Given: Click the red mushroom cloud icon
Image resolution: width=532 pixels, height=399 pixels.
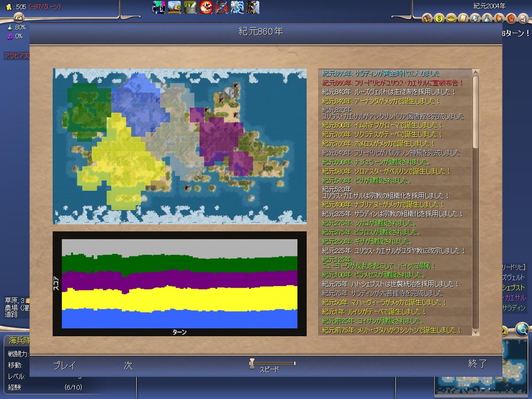Looking at the screenshot, I should 206,7.
